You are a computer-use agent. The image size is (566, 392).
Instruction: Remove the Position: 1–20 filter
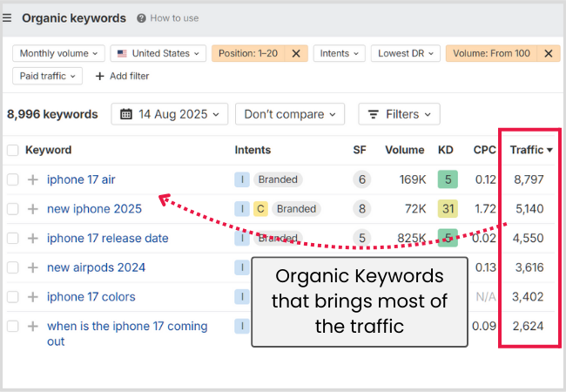(x=296, y=53)
